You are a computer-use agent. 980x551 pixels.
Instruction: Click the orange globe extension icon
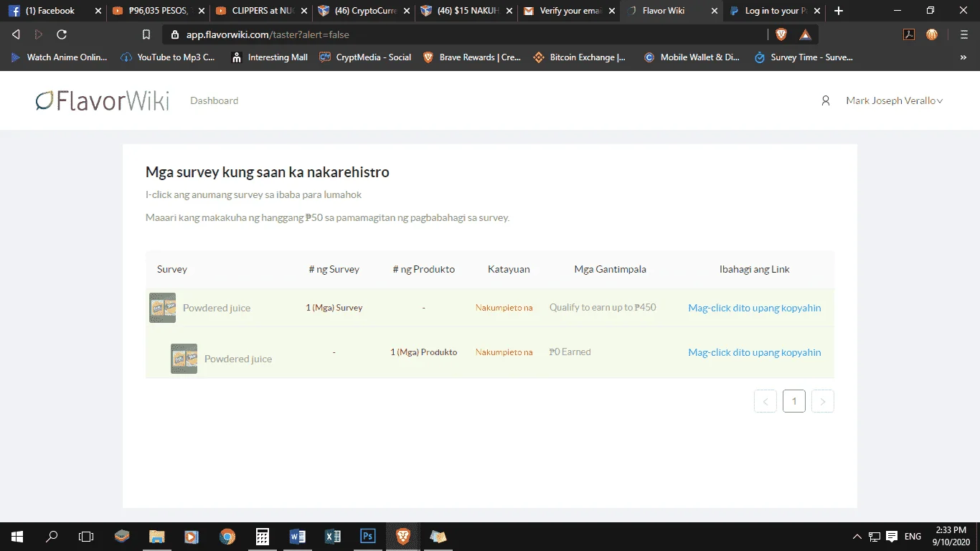932,34
